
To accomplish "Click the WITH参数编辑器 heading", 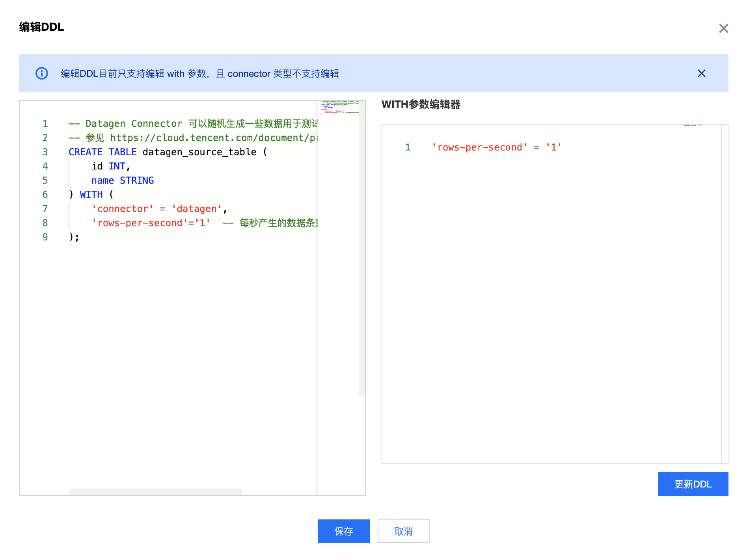I will [421, 104].
